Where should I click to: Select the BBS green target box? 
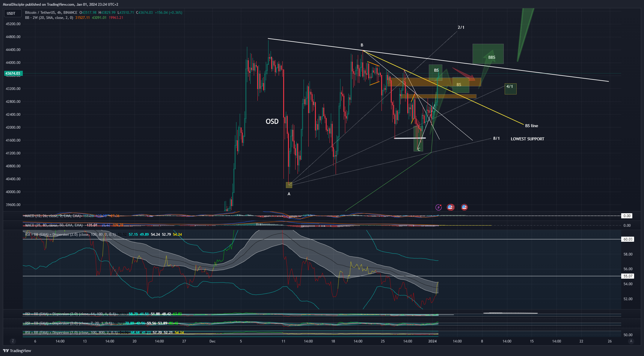tap(488, 54)
